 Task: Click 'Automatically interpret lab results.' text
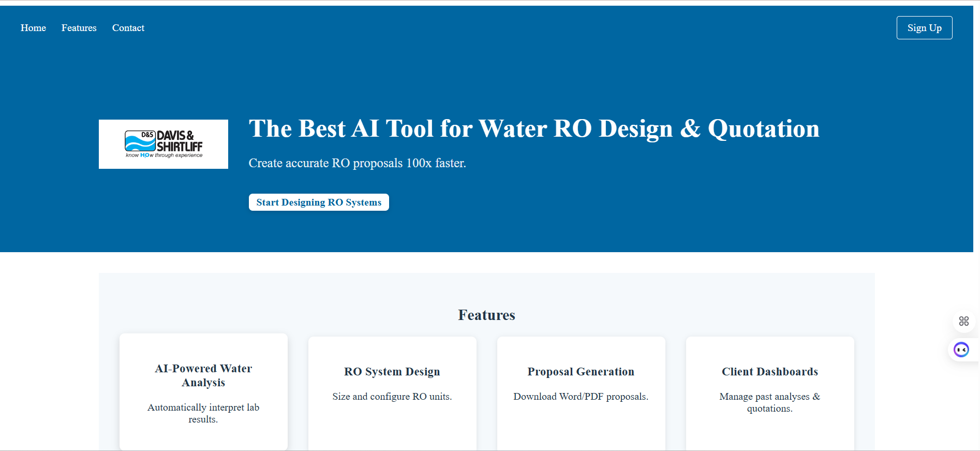click(x=203, y=413)
